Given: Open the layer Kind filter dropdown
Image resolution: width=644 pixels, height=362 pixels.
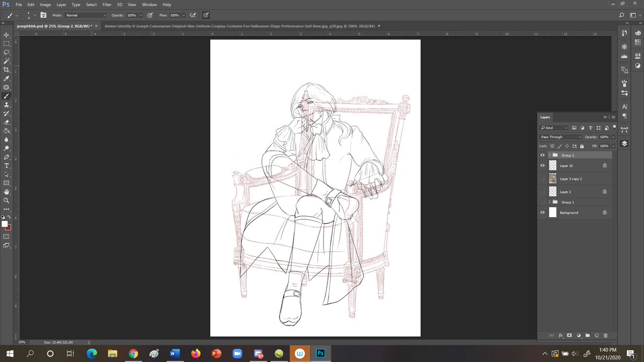Looking at the screenshot, I should (x=554, y=128).
